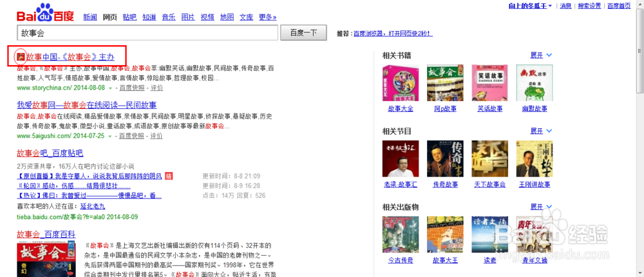The image size is (644, 277).
Task: Open the 消息 link
Action: click(565, 6)
